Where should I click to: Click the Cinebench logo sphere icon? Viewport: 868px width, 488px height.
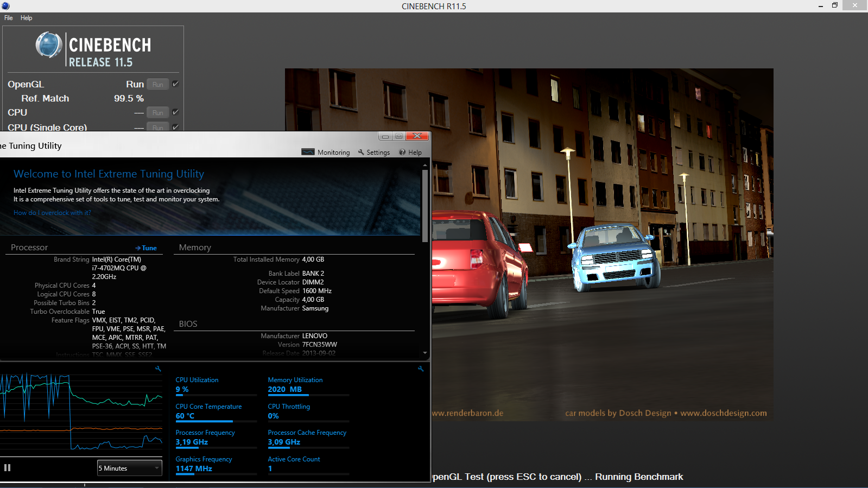pyautogui.click(x=49, y=45)
